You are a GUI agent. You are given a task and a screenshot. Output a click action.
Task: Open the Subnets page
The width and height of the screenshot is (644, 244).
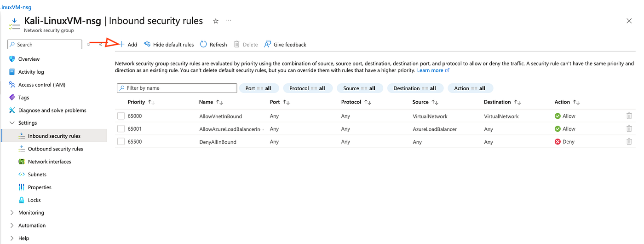(37, 174)
